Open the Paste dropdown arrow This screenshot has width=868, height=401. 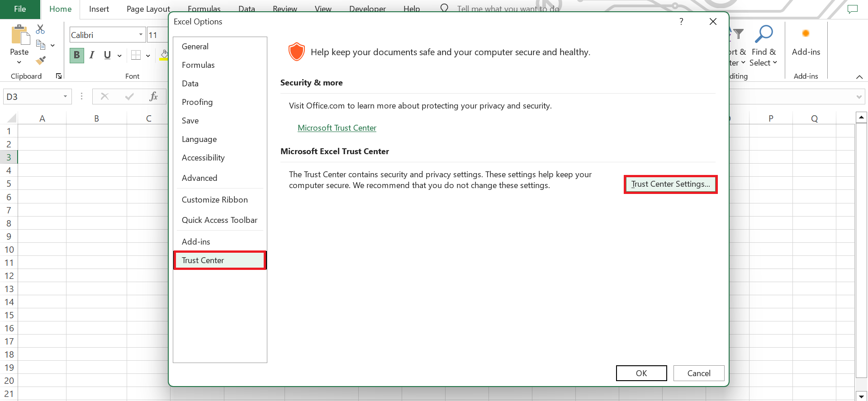pyautogui.click(x=19, y=62)
